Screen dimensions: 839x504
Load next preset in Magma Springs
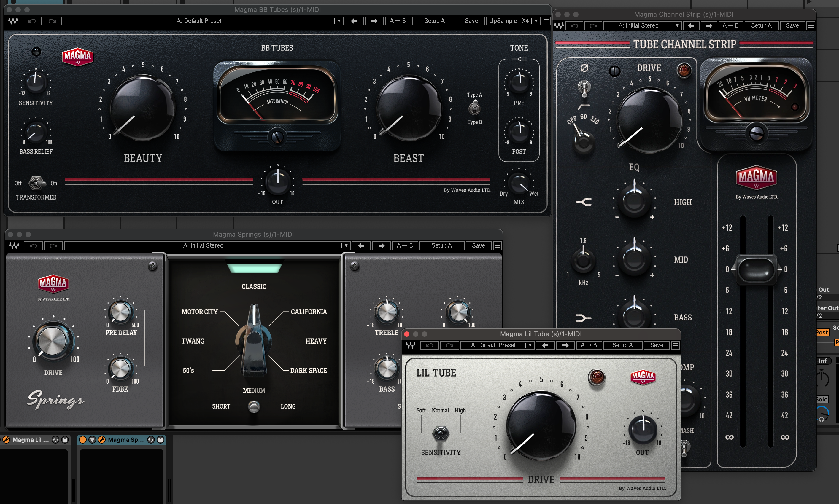[381, 246]
